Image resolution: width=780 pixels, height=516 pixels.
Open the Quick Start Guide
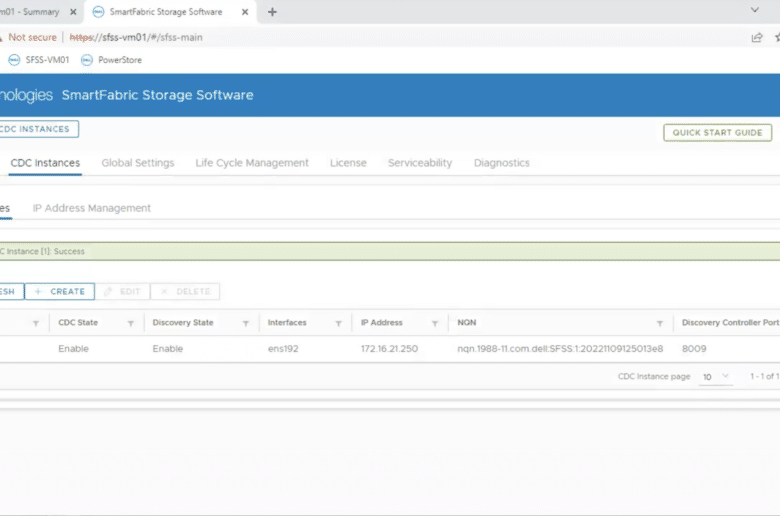[717, 133]
